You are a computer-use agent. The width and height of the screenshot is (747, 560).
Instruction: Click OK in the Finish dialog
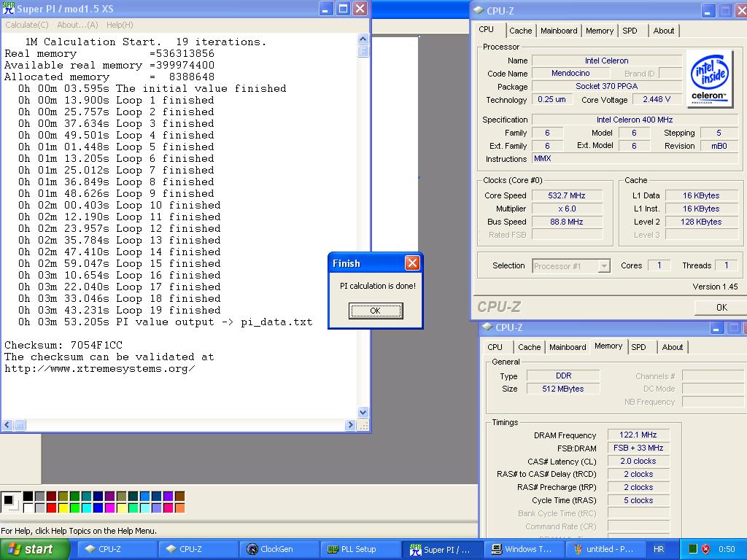point(376,311)
